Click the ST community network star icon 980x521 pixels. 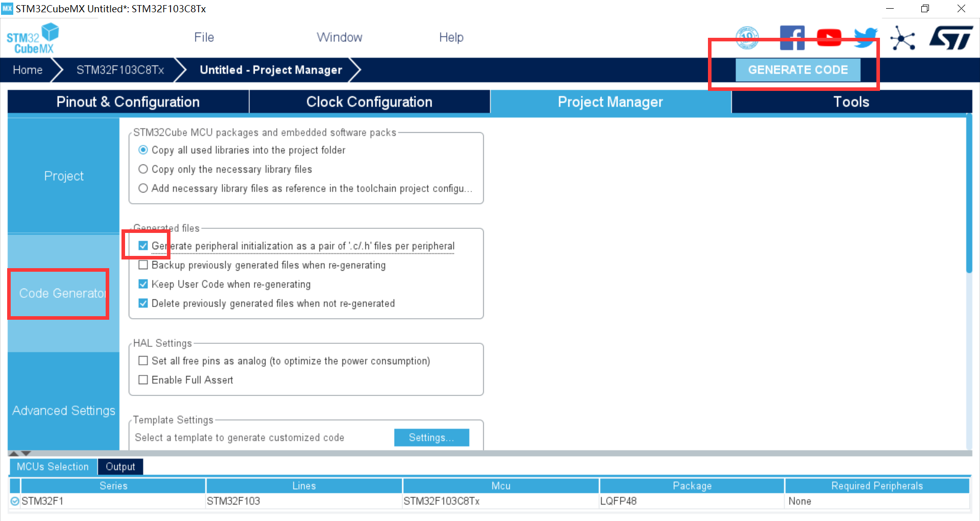902,38
